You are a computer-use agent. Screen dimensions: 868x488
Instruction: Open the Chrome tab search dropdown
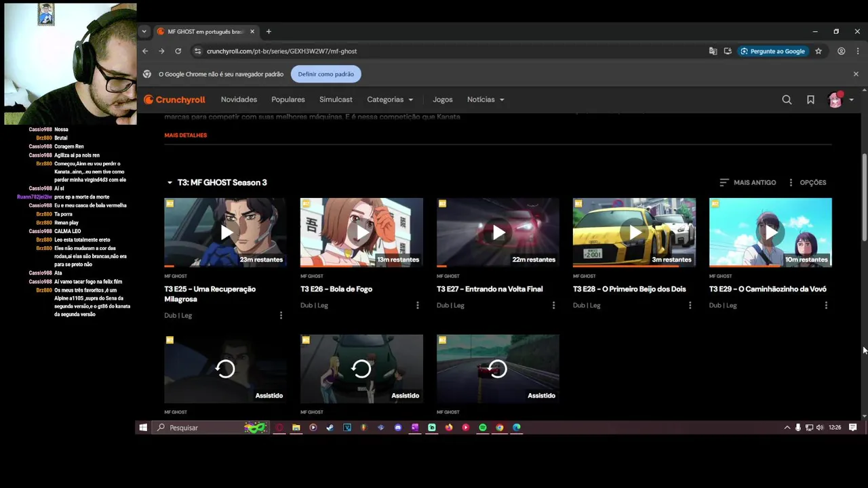point(144,31)
